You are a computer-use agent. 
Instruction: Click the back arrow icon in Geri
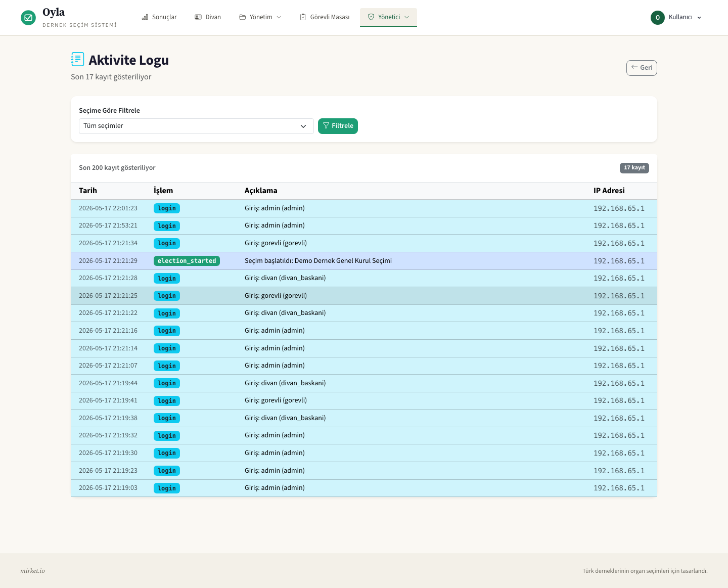click(x=634, y=67)
